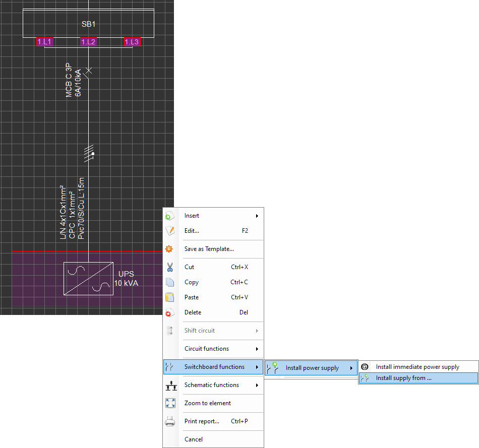Expand the Install power supply arrow
Screen dimensions: 479x448
coord(351,368)
